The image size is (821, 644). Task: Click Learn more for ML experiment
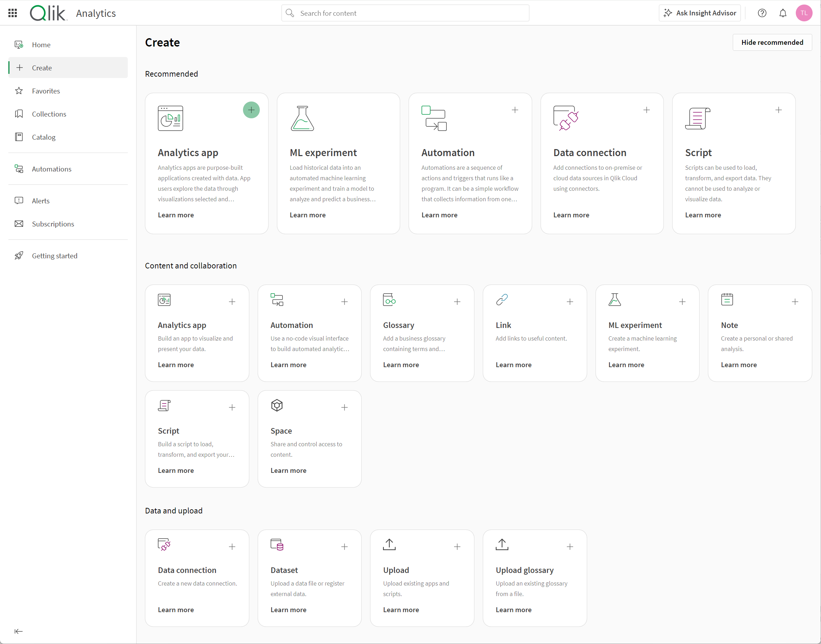pos(308,215)
